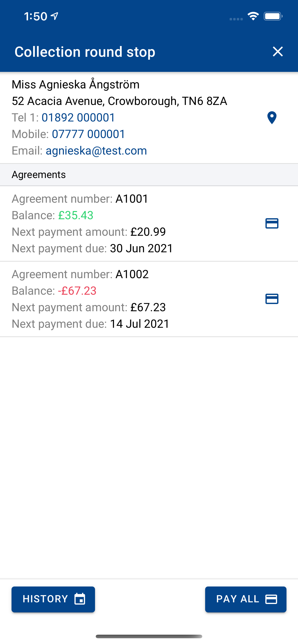Tap the card payment icon for A1001
Image resolution: width=298 pixels, height=644 pixels.
coord(272,223)
